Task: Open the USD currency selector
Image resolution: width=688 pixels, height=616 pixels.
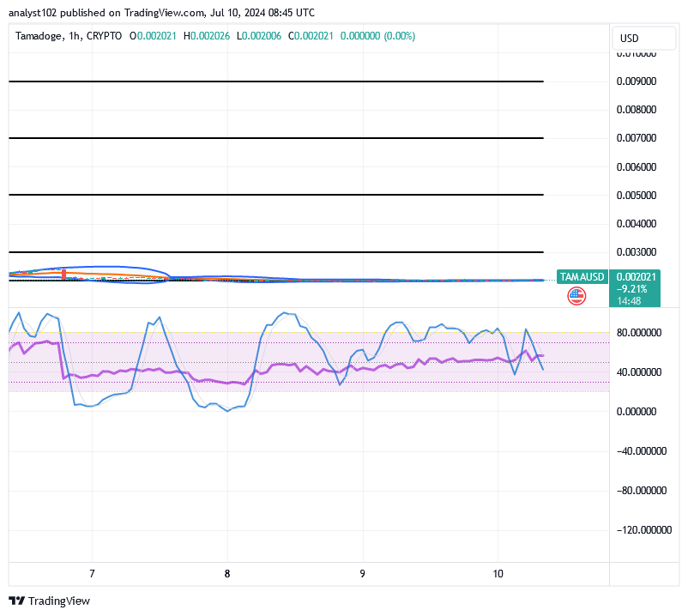Action: pyautogui.click(x=643, y=38)
